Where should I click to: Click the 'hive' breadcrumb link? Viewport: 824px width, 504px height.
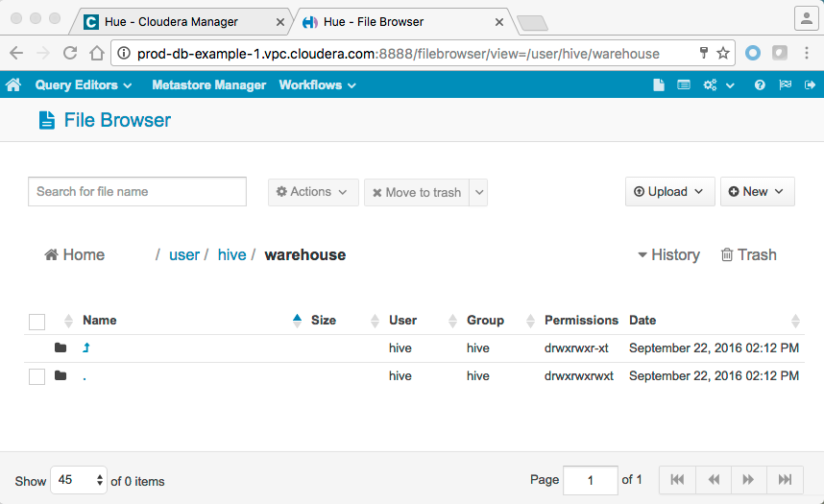231,255
